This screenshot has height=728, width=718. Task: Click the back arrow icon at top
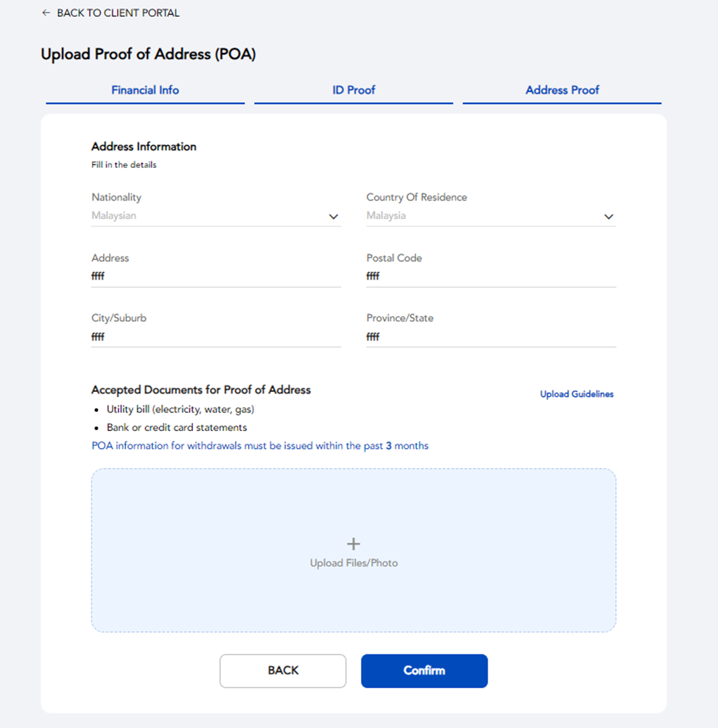[46, 13]
